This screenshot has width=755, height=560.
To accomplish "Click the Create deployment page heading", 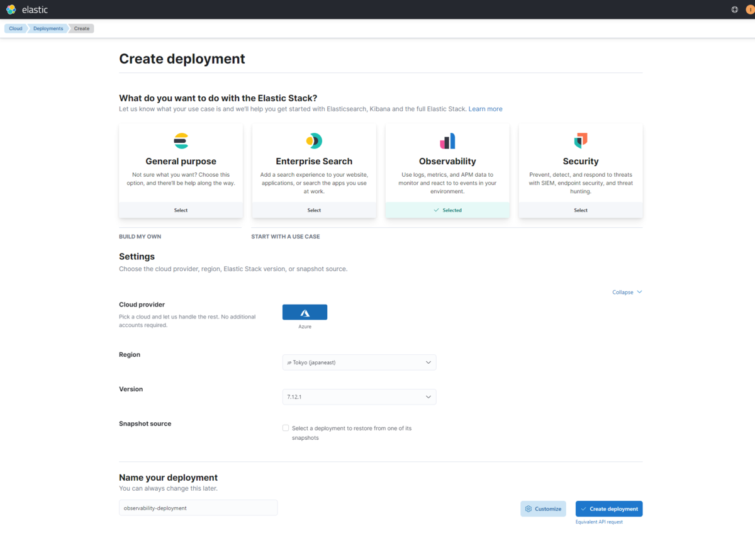I will [182, 59].
